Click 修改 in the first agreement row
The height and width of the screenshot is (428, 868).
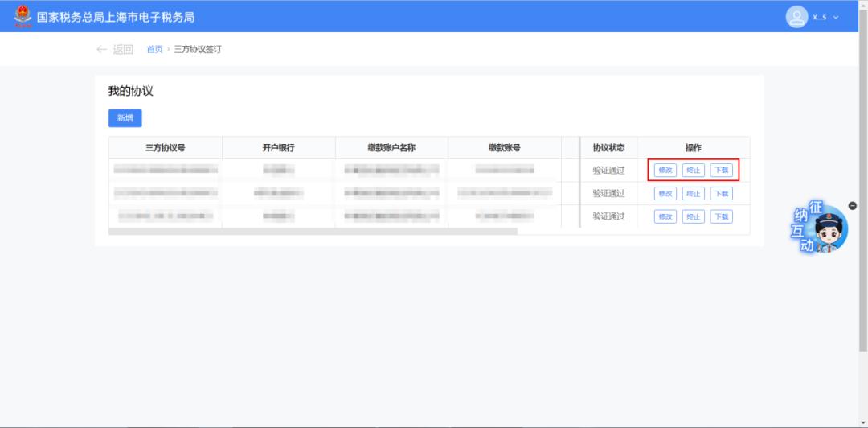(665, 171)
